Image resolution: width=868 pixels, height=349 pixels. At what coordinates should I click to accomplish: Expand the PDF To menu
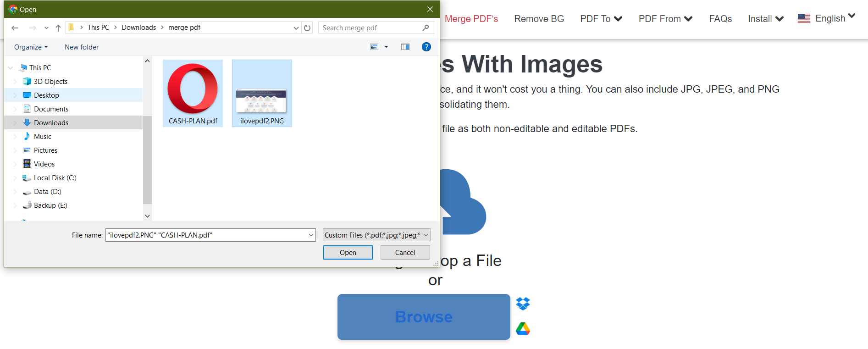click(601, 19)
